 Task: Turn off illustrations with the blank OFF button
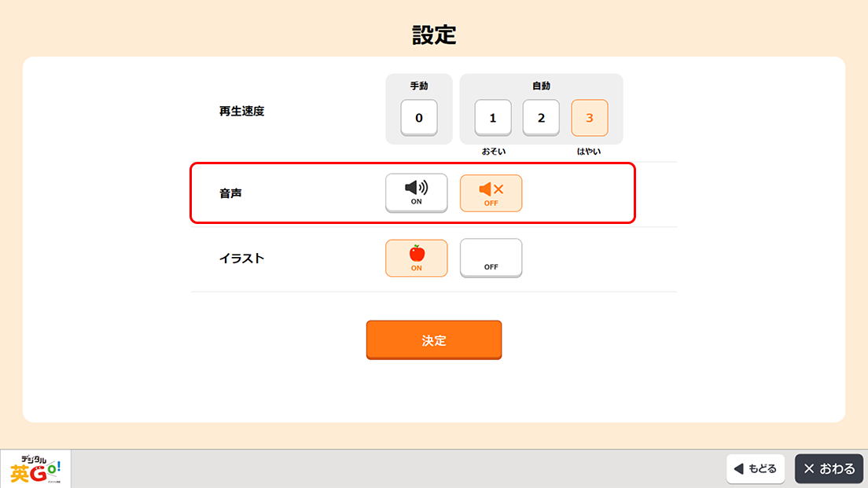(491, 258)
